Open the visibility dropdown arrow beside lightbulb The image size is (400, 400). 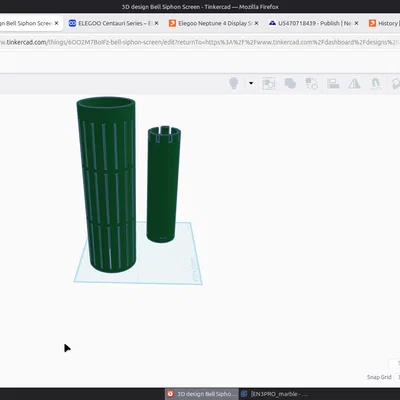click(x=251, y=83)
